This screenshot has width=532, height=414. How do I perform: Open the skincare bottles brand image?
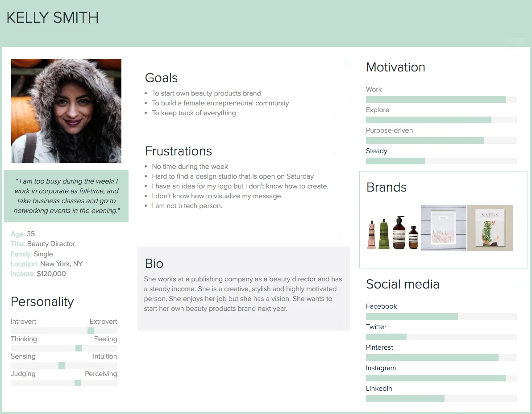tap(393, 232)
